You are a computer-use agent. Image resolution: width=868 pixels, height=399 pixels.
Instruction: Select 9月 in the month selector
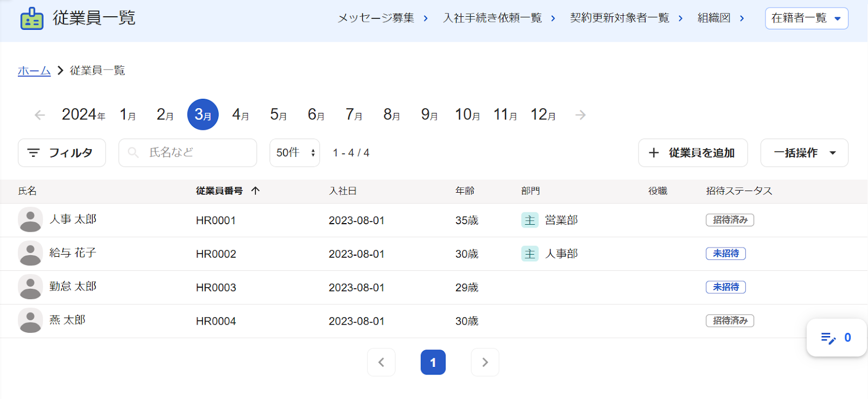[x=429, y=115]
